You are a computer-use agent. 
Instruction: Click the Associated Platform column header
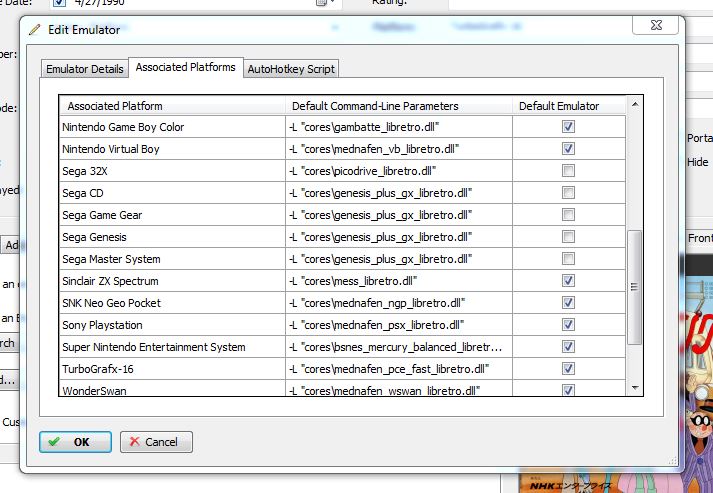[x=172, y=106]
